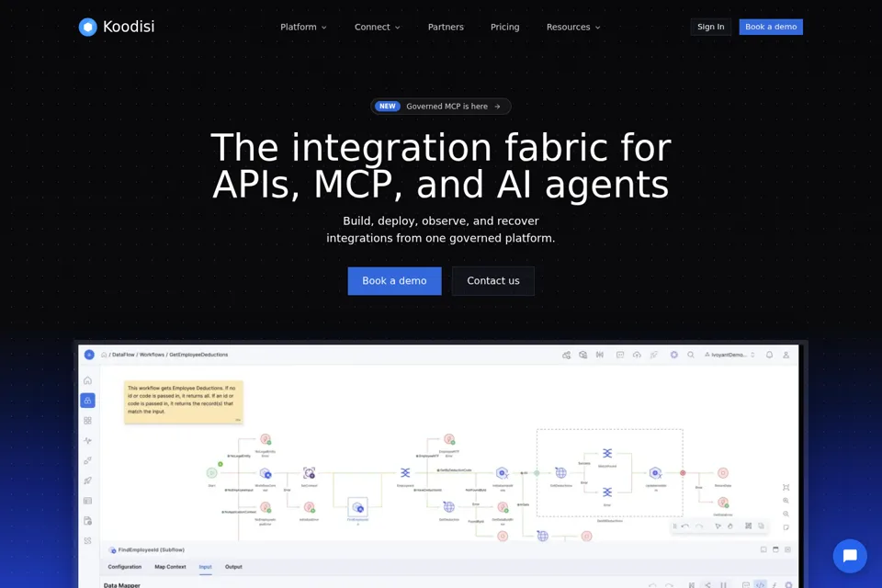Click the Koodisi wordmark text
This screenshot has height=588, width=882.
[x=129, y=27]
